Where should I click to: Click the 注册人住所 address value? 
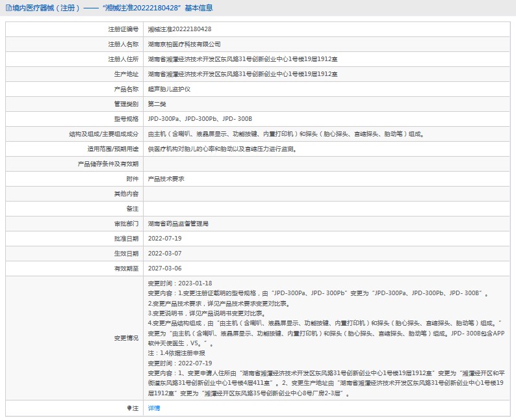pos(242,59)
